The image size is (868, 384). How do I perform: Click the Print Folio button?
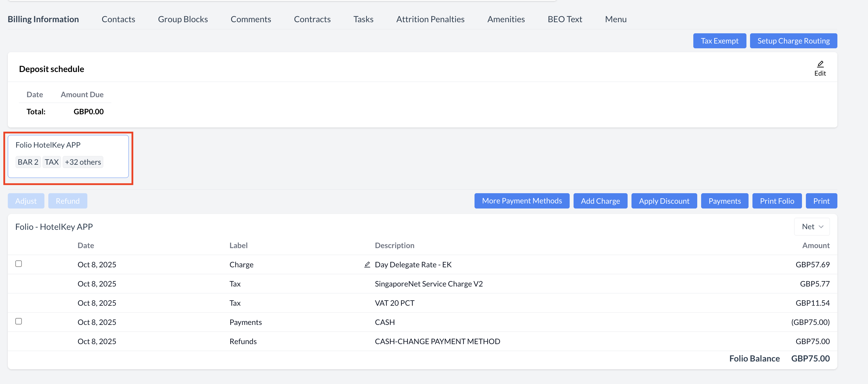(777, 201)
